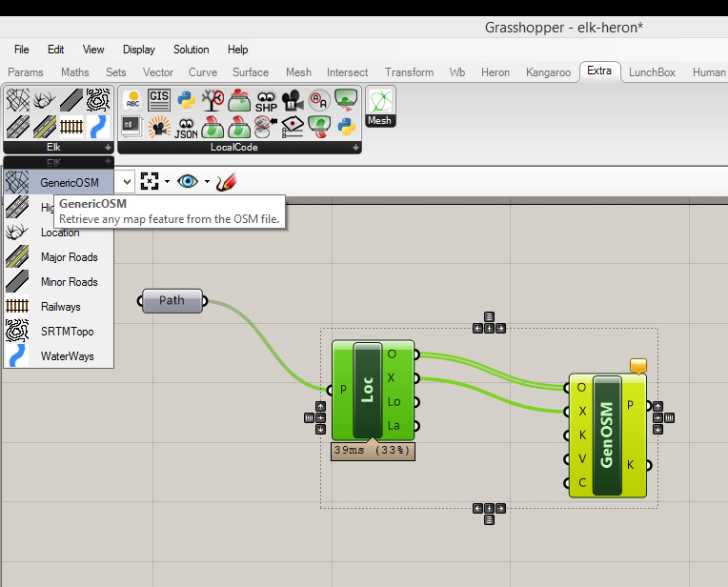Select the Major Roads yellow-line icon in the Elk panel
Viewport: 728px width, 587px height.
pyautogui.click(x=45, y=127)
